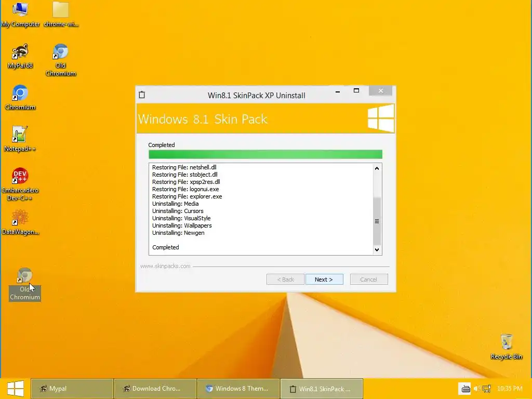The width and height of the screenshot is (532, 399).
Task: Click the Windows Start button
Action: [x=15, y=389]
